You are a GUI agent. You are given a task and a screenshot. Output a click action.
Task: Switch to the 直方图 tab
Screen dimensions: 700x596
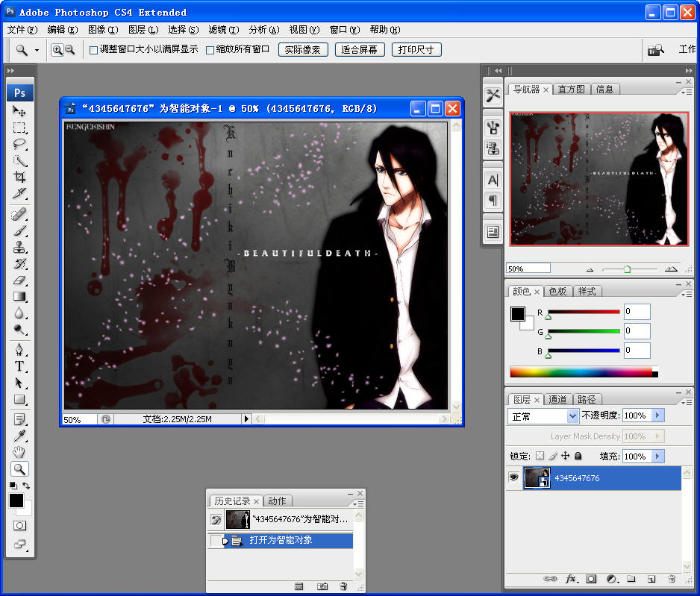[571, 90]
